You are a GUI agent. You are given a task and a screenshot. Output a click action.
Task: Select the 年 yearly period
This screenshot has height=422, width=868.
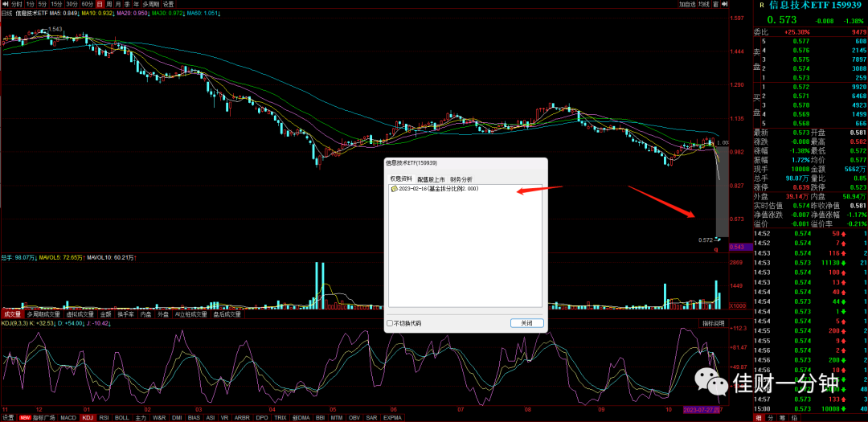click(136, 4)
